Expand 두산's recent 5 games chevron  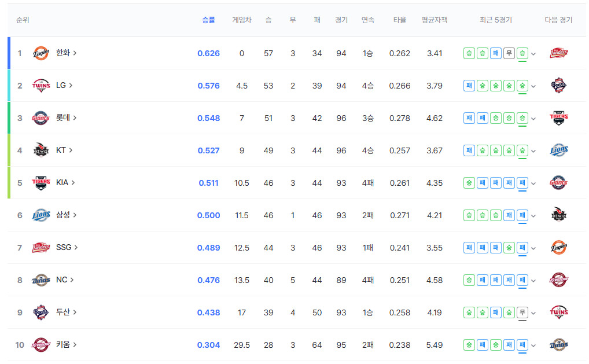(533, 313)
